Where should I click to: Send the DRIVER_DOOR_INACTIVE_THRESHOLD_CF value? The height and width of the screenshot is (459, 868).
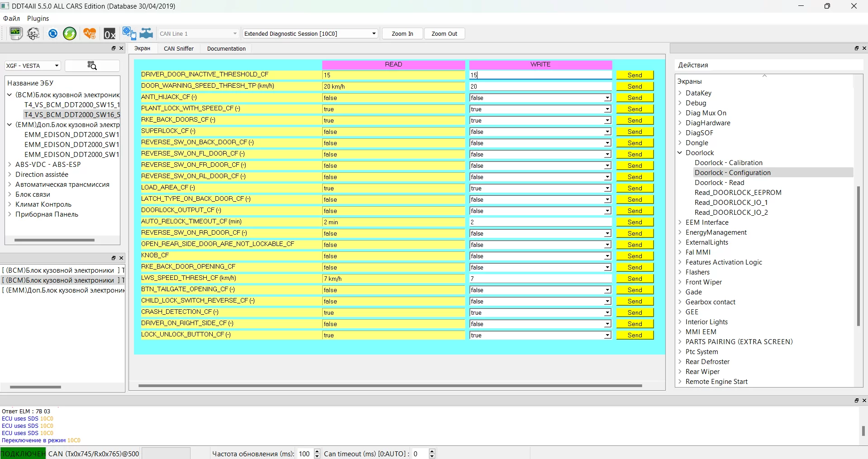634,75
